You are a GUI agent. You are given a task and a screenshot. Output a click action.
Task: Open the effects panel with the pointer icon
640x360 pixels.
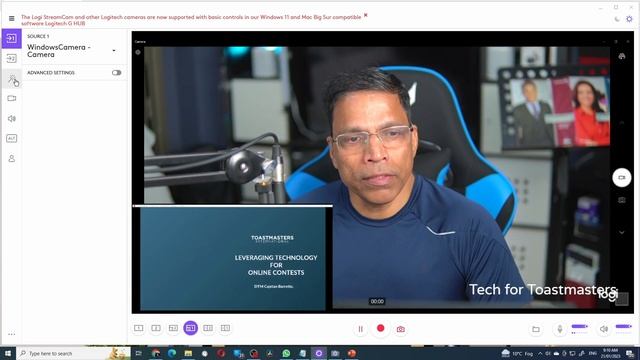12,79
